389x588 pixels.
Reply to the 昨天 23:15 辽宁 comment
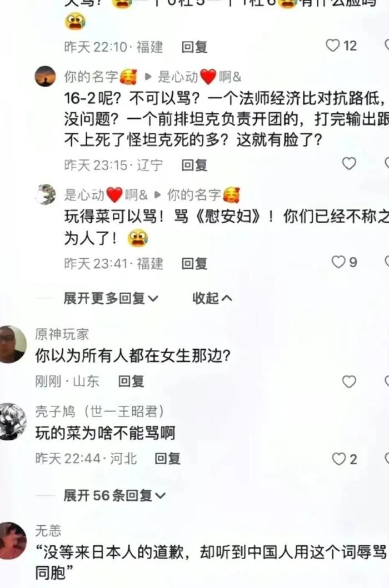tap(194, 165)
